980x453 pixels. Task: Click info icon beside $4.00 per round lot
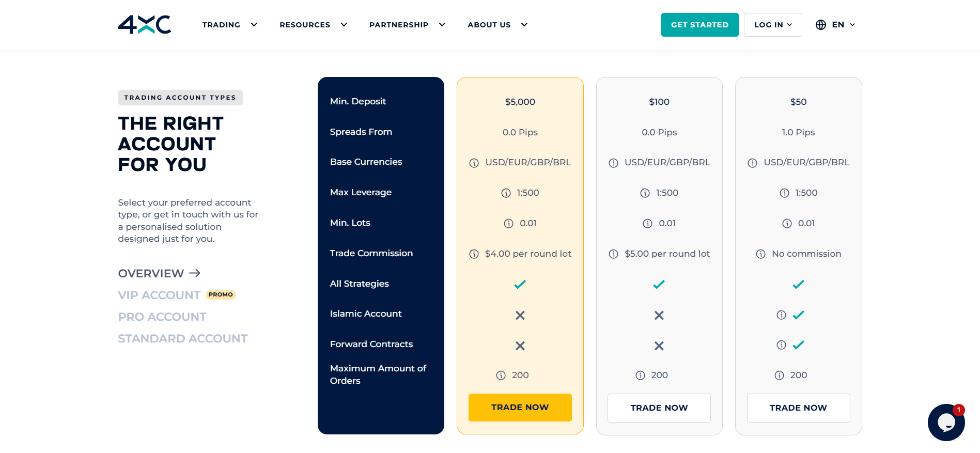[474, 254]
